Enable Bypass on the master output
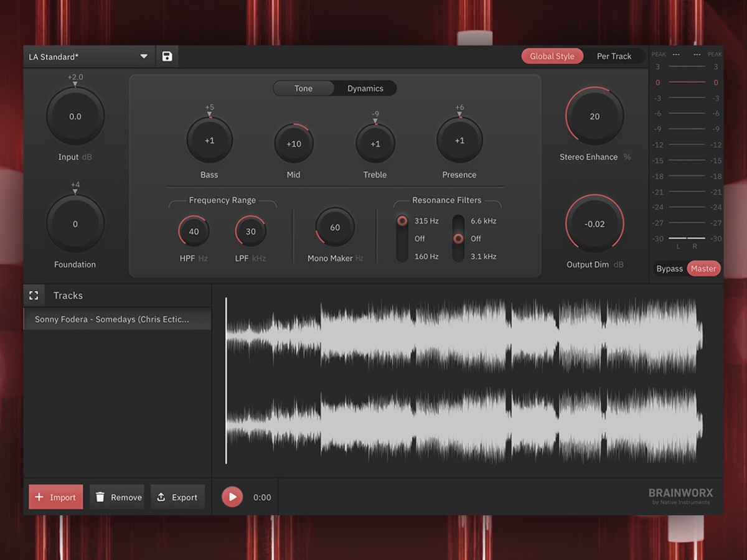Viewport: 747px width, 560px height. [x=669, y=268]
